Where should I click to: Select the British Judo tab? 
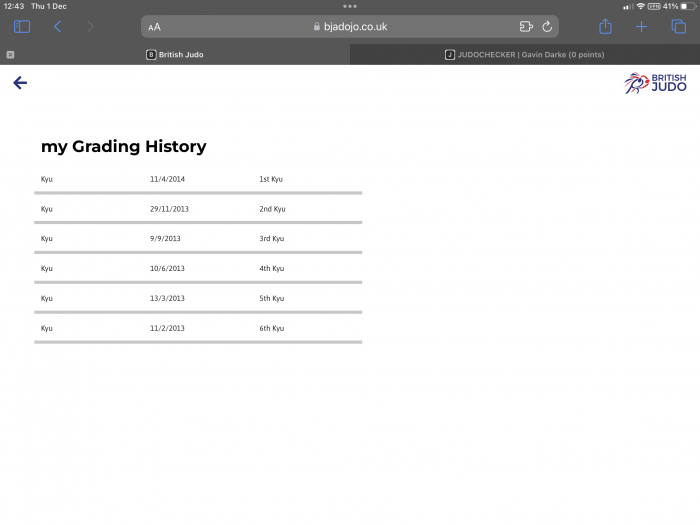click(x=175, y=54)
